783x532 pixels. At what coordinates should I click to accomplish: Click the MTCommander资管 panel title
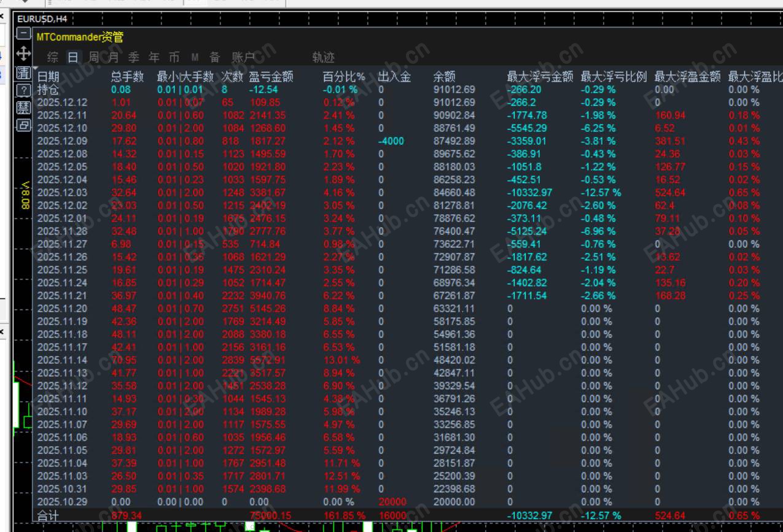(x=80, y=37)
